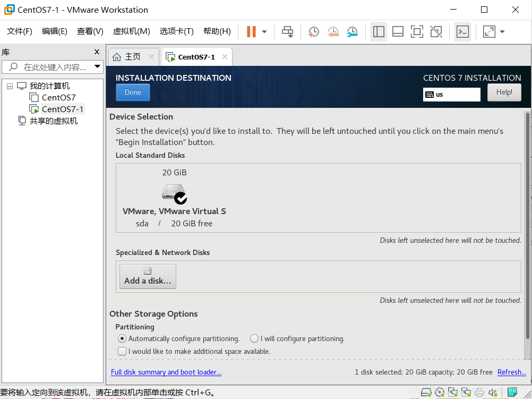Screen dimensions: 532x399
Task: Toggle the thumbnail bar view icon
Action: pyautogui.click(x=398, y=31)
